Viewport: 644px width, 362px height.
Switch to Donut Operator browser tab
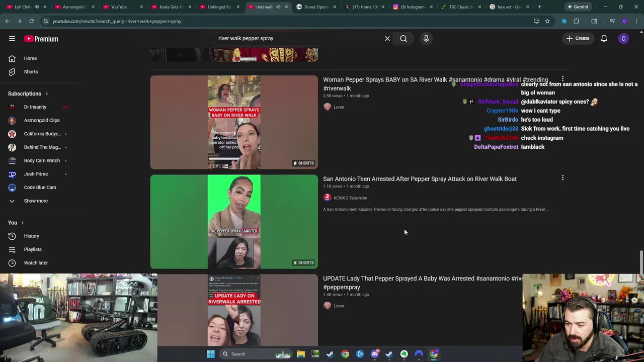[x=315, y=7]
